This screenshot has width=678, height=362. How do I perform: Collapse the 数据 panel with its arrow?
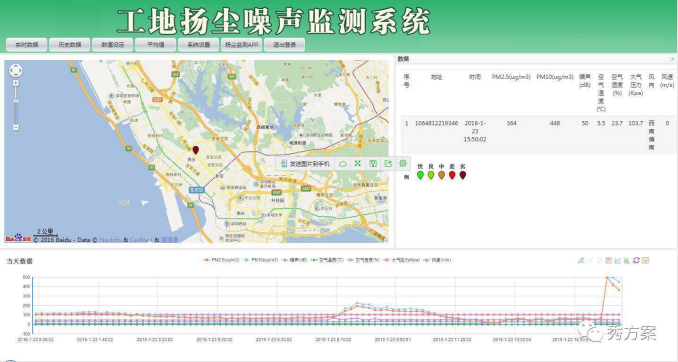coord(672,59)
